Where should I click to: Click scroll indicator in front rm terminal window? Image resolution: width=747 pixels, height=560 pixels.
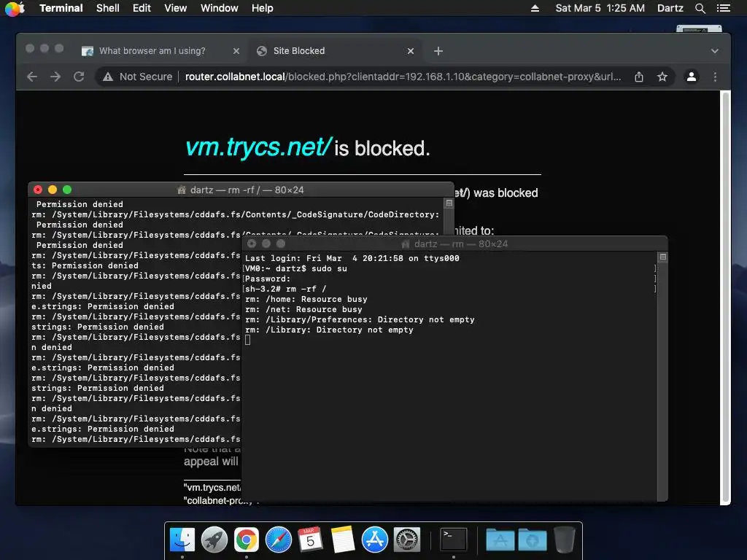click(x=662, y=257)
